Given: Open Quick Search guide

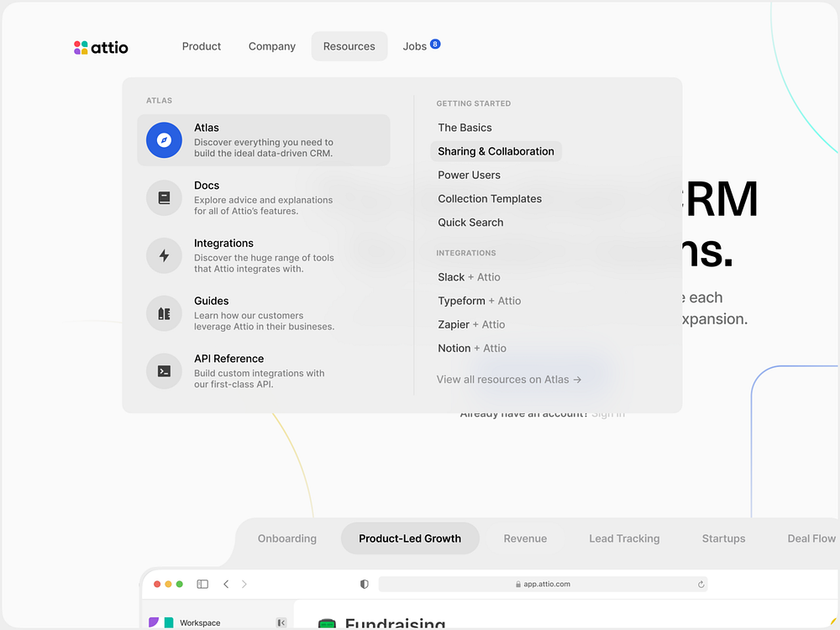Looking at the screenshot, I should pos(470,223).
